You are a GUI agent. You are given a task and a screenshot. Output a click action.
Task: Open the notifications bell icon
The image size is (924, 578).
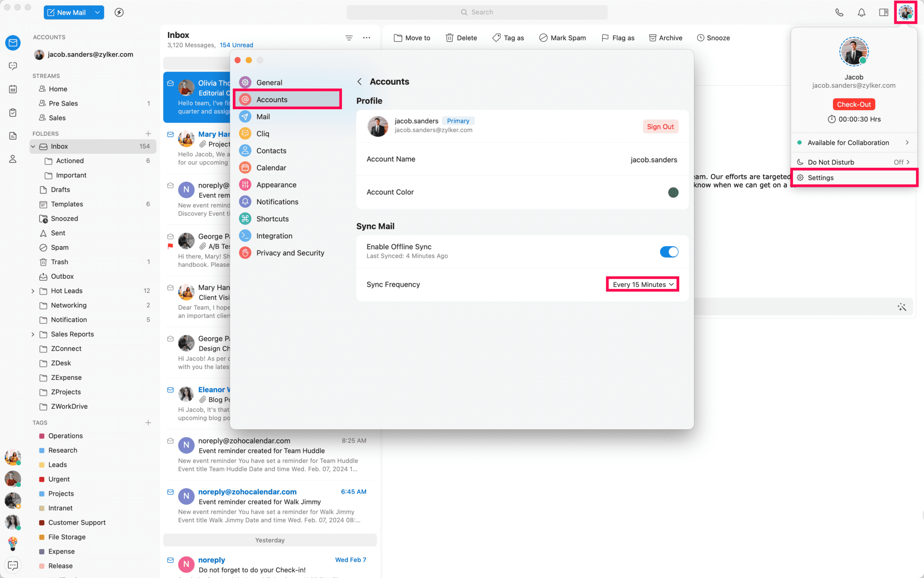click(x=861, y=12)
